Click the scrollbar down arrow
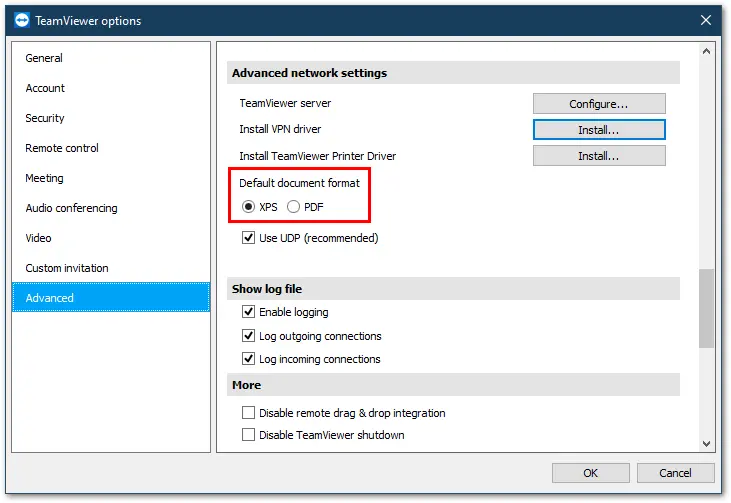 click(706, 444)
